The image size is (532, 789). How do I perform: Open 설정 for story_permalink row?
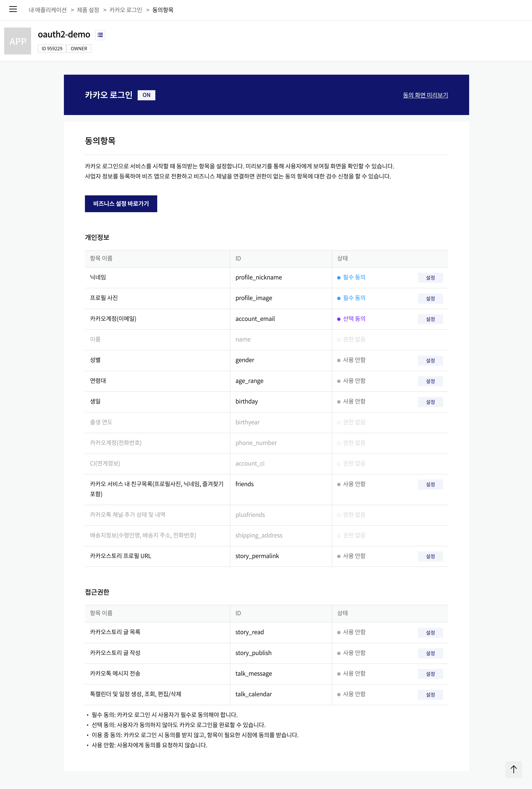[x=430, y=556]
